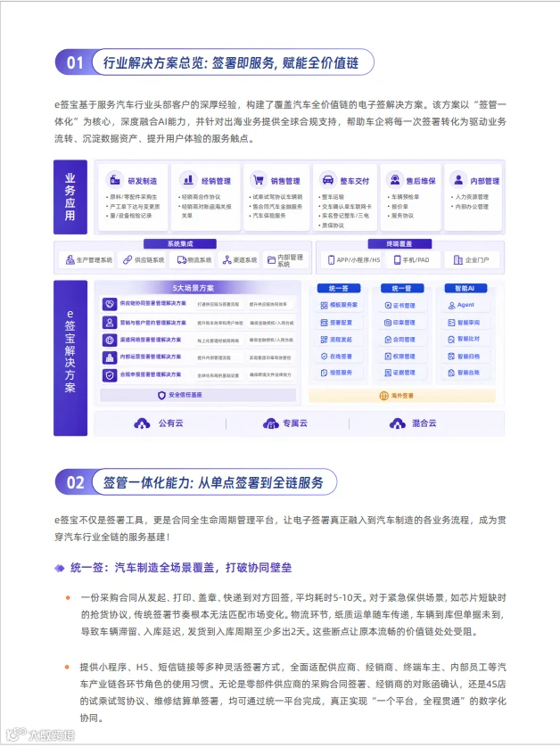
Task: Click the 签署配置 icon
Action: [x=324, y=323]
